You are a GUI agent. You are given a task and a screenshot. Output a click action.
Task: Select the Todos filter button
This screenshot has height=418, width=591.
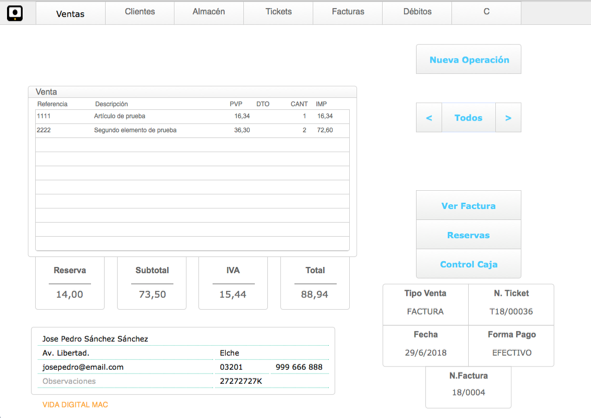pyautogui.click(x=469, y=118)
